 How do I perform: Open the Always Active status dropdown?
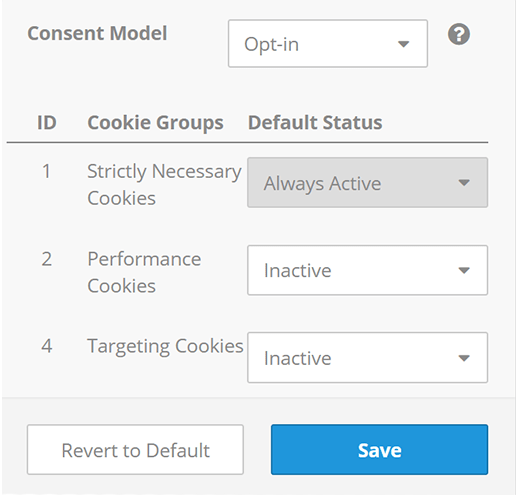(367, 183)
